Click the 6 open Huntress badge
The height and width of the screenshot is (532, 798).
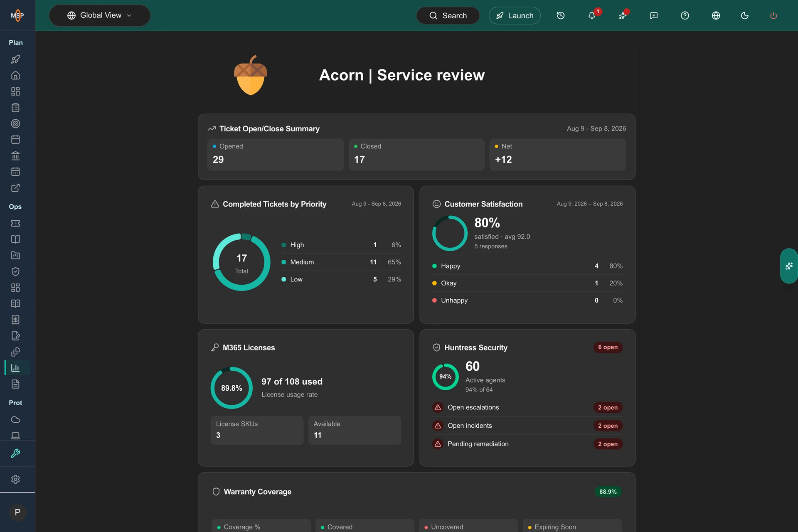[608, 347]
